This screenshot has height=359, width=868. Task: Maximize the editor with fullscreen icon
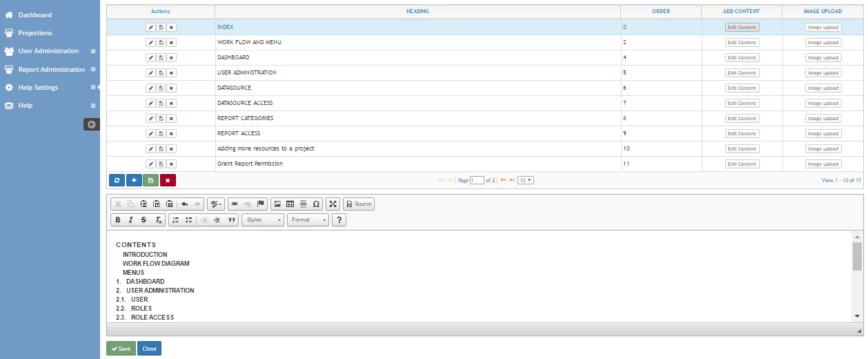pos(333,204)
